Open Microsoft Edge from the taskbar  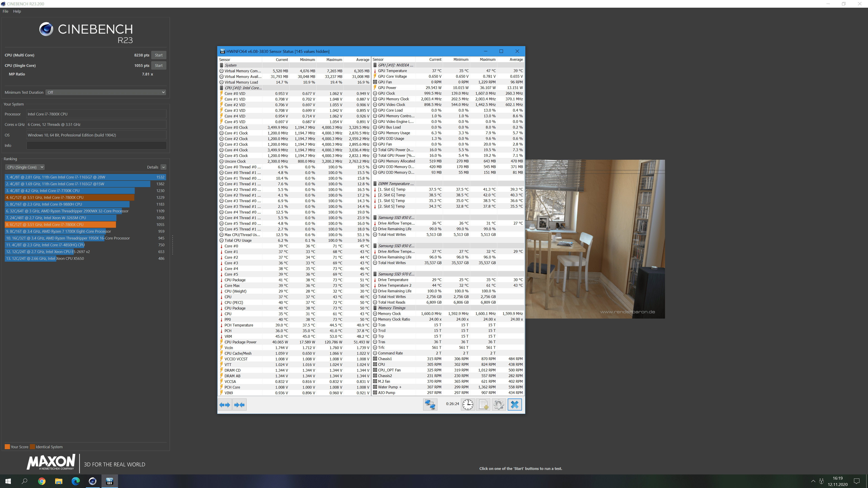coord(75,481)
